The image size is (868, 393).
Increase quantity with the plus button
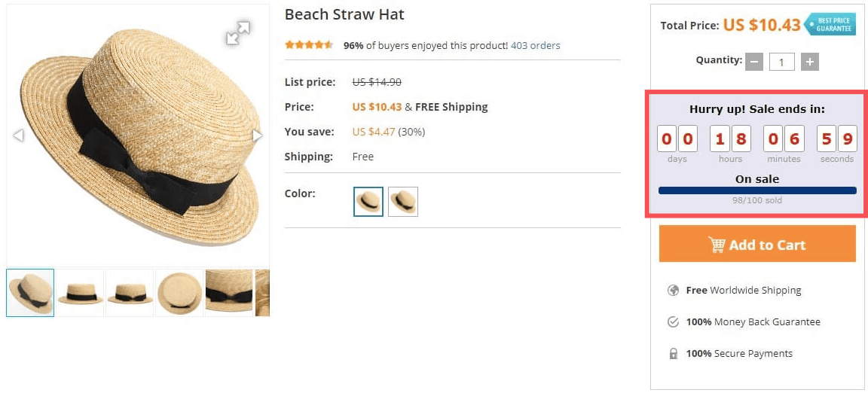(810, 62)
